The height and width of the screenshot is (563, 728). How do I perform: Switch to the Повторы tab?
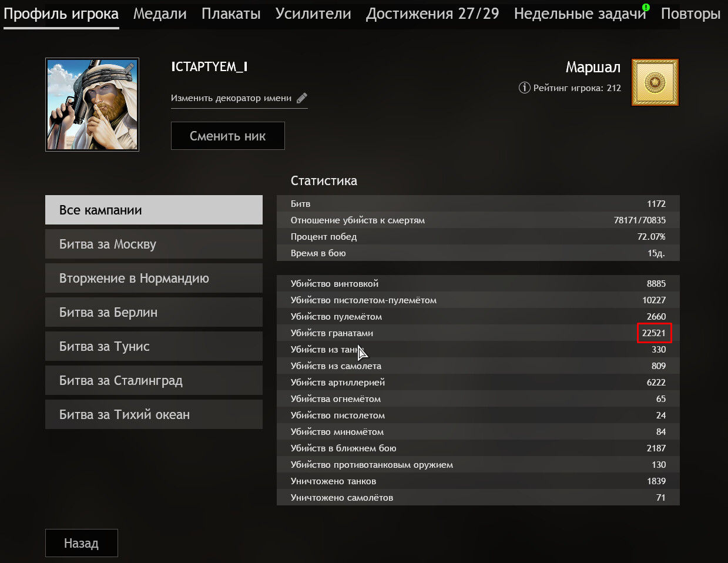coord(690,14)
